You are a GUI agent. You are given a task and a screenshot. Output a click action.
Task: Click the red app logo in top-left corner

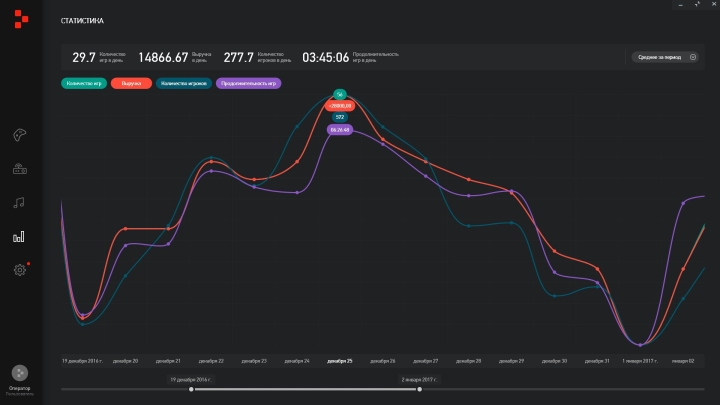(18, 19)
